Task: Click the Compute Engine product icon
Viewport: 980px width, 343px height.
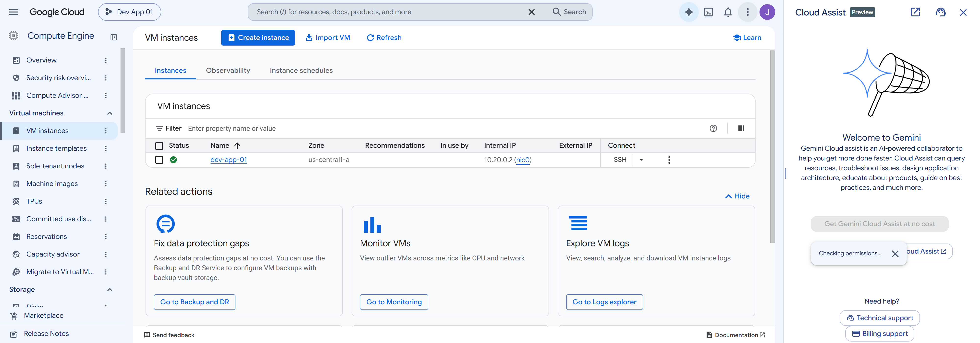Action: click(x=14, y=36)
